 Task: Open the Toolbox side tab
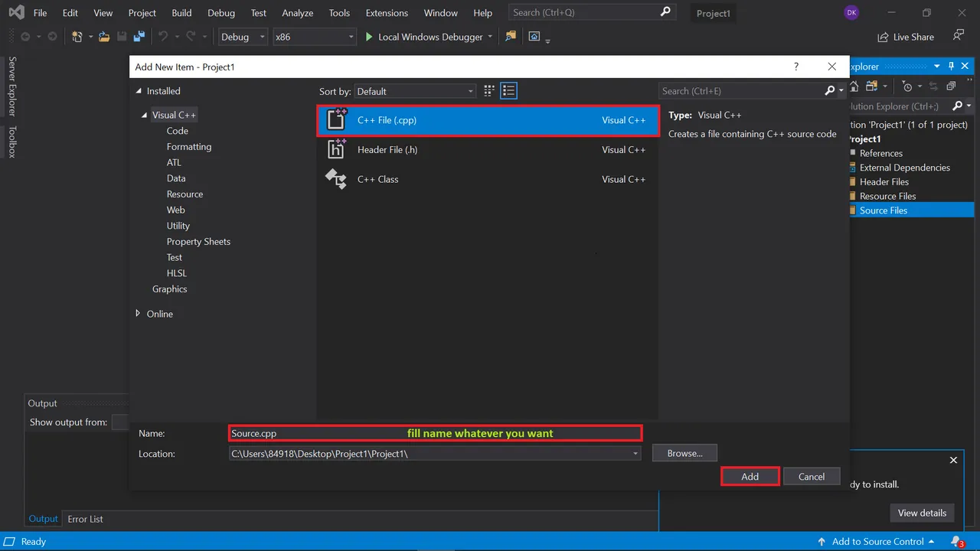(x=12, y=142)
